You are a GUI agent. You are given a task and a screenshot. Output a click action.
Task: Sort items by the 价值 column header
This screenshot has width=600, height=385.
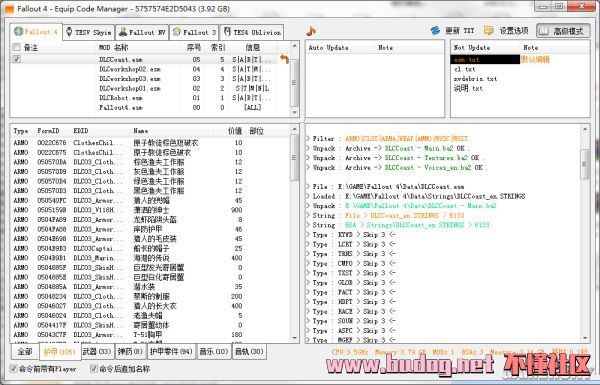click(235, 131)
